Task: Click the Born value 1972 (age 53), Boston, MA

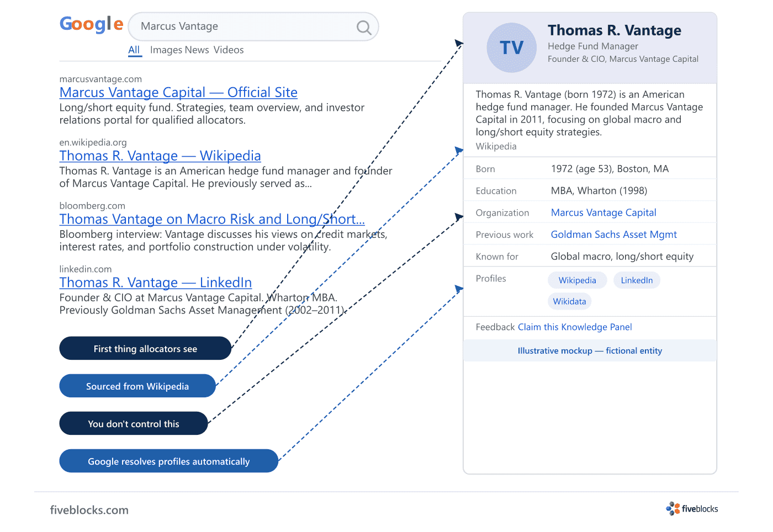Action: click(610, 169)
